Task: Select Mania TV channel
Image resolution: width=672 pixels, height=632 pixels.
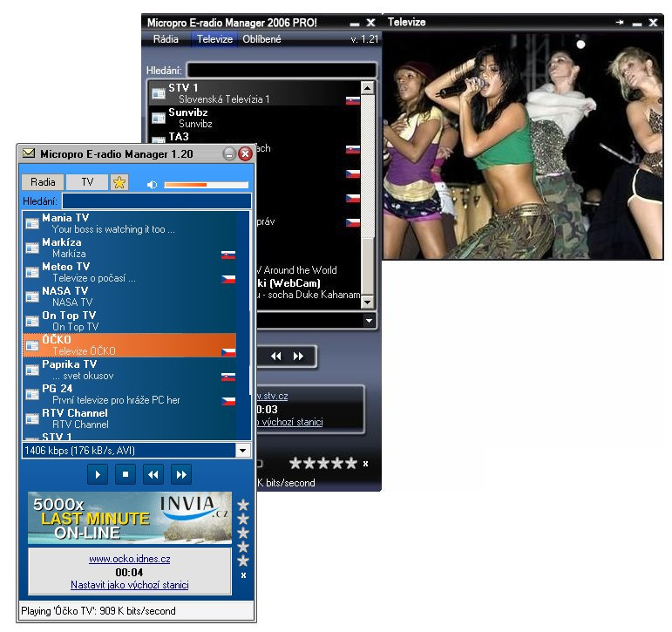Action: tap(129, 223)
